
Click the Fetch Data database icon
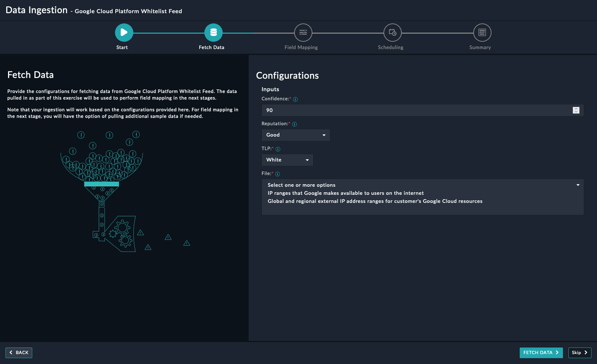(213, 33)
